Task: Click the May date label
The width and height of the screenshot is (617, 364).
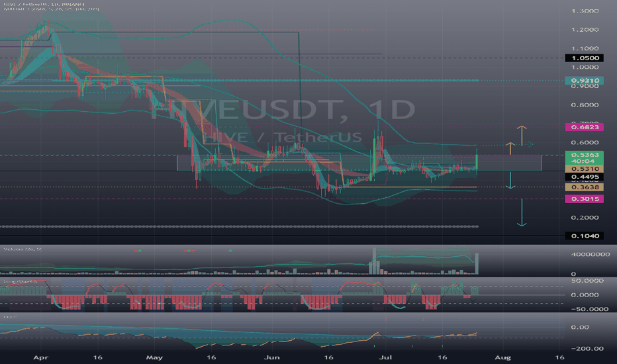Action: pos(154,357)
